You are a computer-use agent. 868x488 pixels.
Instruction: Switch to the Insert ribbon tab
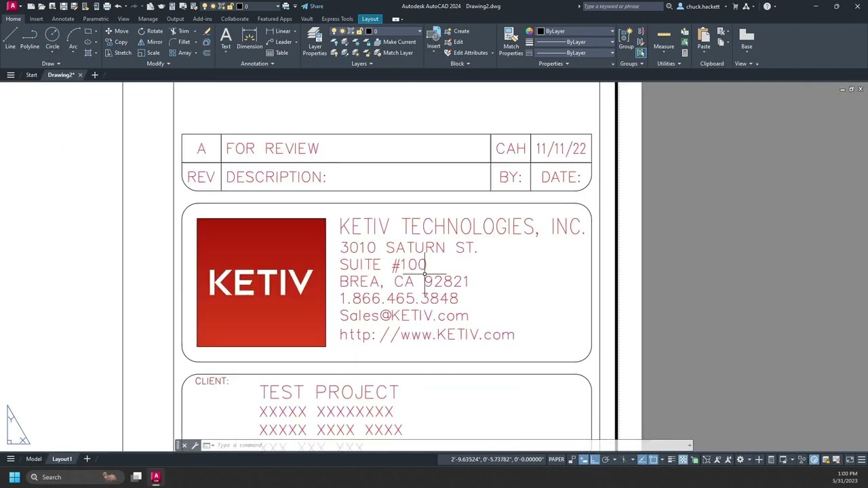click(36, 19)
